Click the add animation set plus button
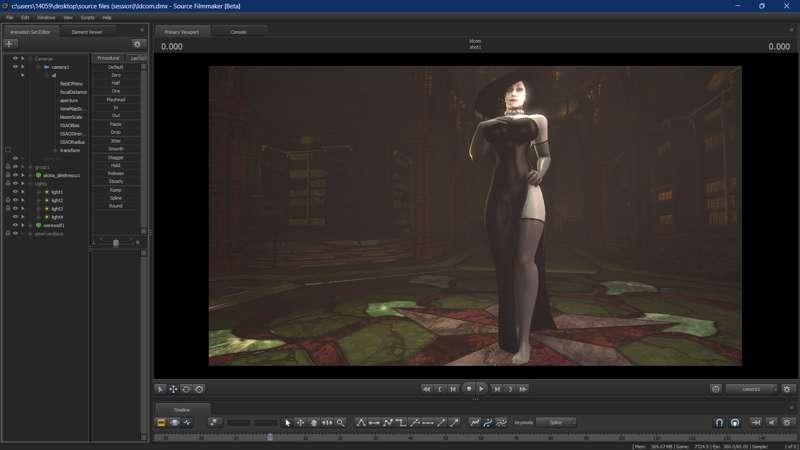Viewport: 800px width, 450px height. (x=10, y=44)
